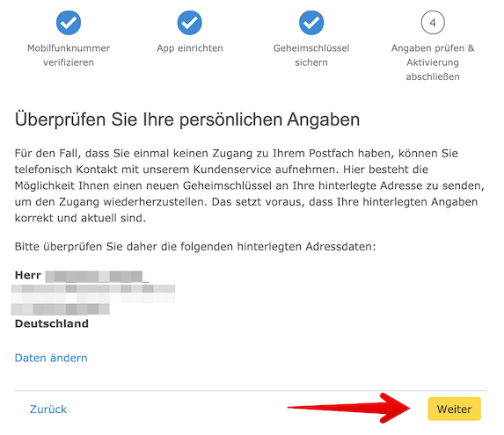Click the Deutschland country text
Viewport: 504px width, 435px height.
52,323
